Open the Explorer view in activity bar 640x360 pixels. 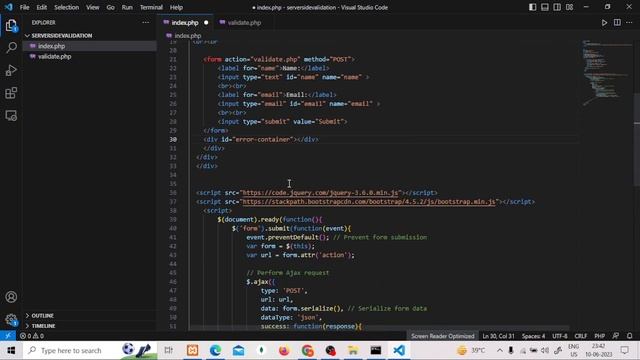11,26
